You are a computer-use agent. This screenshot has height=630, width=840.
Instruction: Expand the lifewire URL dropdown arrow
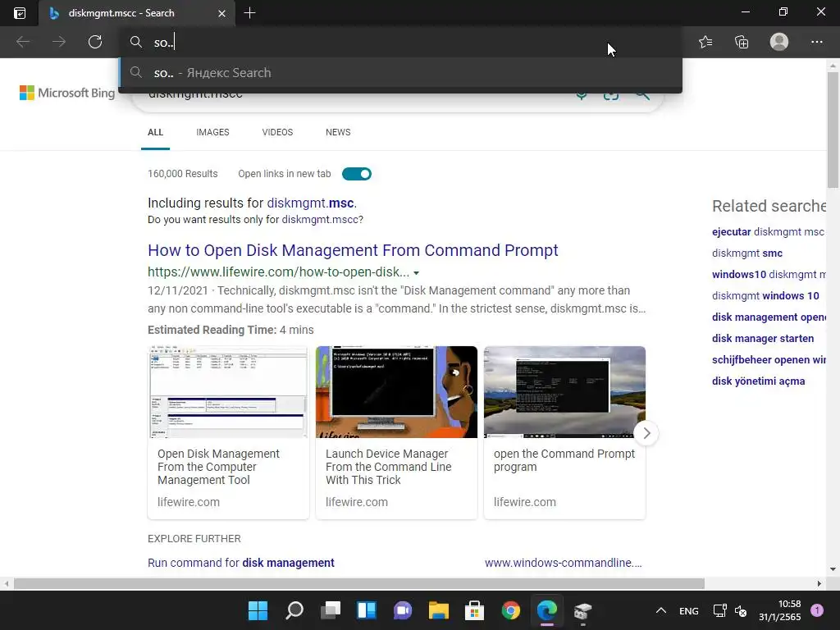click(416, 272)
